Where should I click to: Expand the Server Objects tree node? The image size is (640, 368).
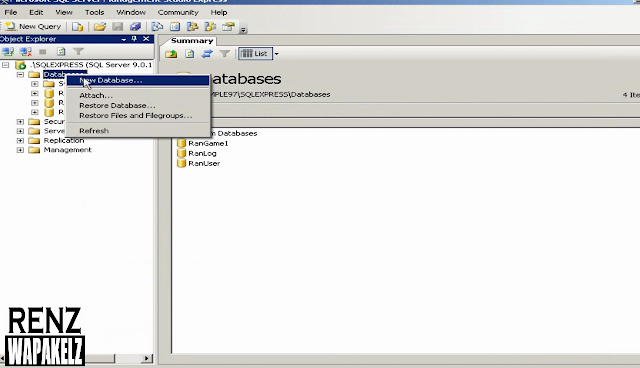click(x=20, y=131)
